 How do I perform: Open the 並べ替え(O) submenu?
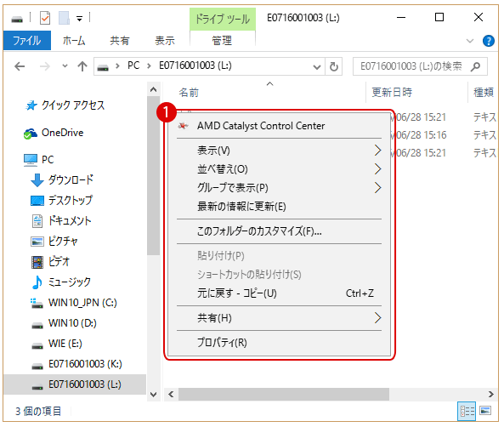point(279,169)
